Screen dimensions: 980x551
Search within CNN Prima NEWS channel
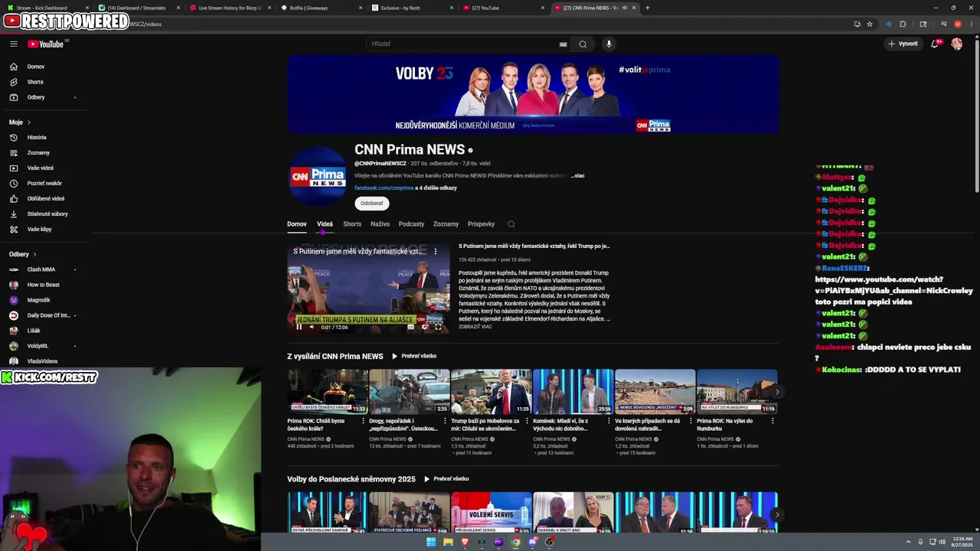click(x=511, y=224)
